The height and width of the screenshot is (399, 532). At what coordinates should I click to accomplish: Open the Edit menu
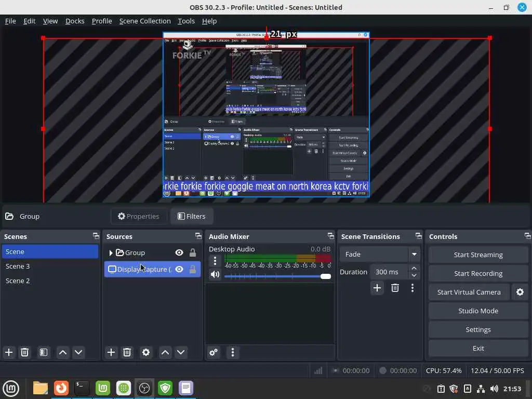30,21
